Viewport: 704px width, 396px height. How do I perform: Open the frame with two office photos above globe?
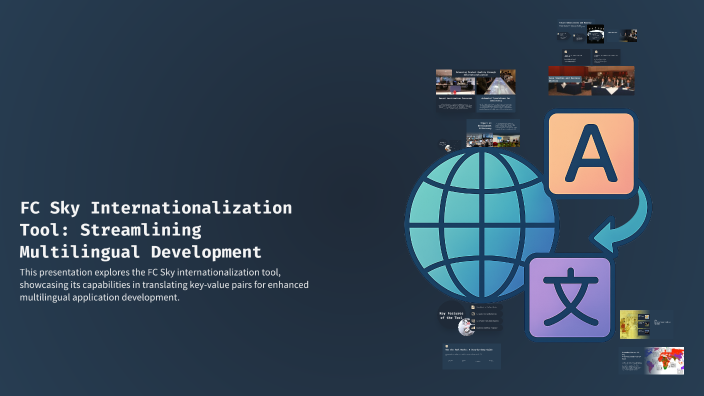pyautogui.click(x=493, y=133)
